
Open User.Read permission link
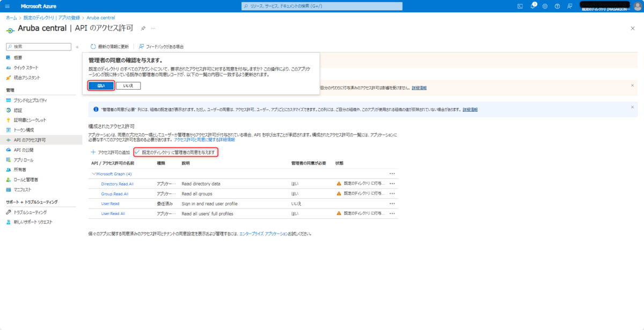(110, 204)
